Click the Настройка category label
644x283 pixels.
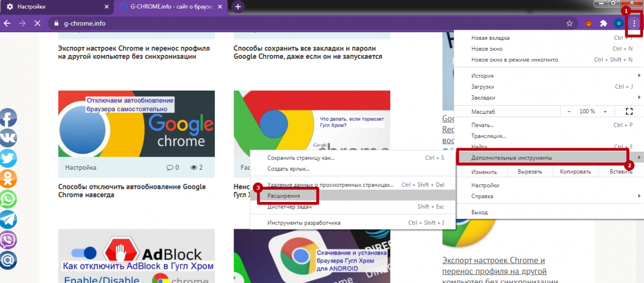81,167
